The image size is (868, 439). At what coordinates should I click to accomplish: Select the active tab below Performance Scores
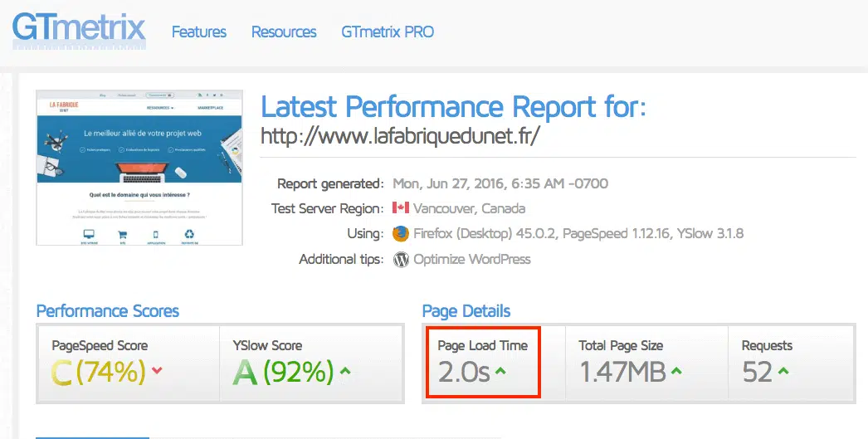tap(92, 437)
